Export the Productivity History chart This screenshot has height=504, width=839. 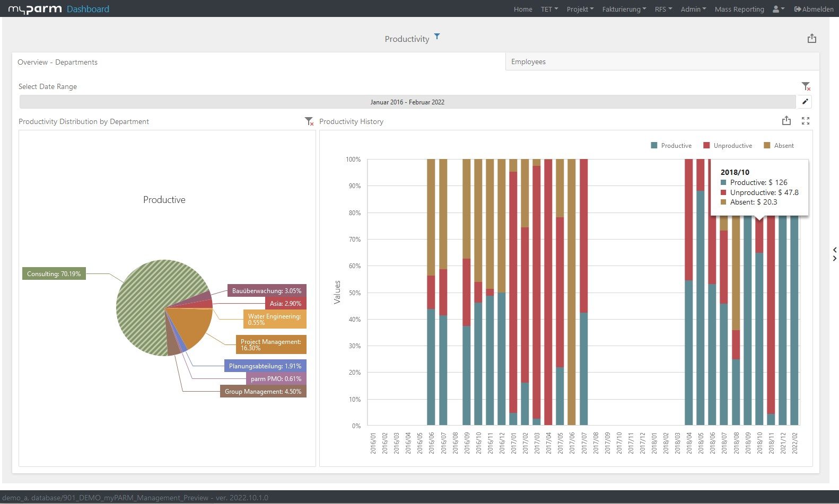click(x=786, y=121)
